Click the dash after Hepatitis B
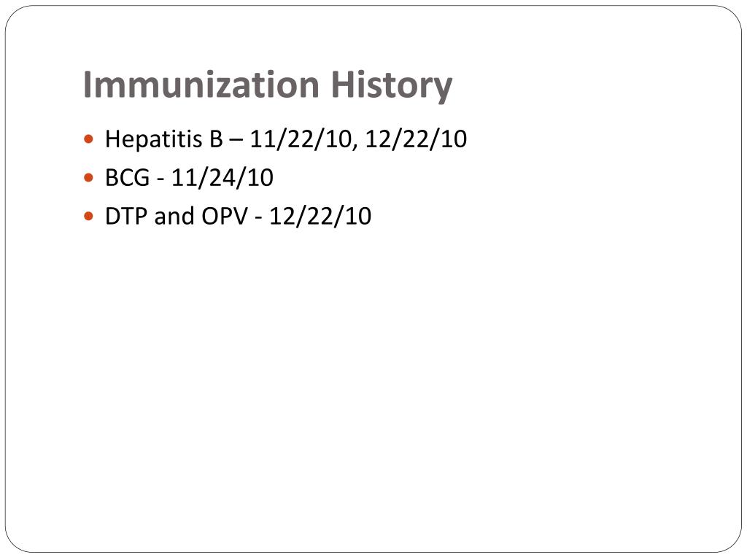This screenshot has height=560, width=747. [236, 141]
